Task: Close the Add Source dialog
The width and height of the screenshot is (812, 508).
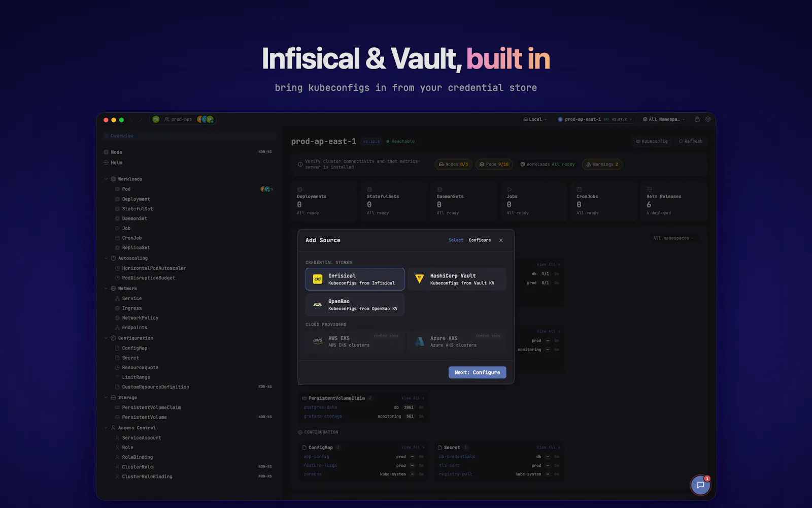Action: coord(501,240)
